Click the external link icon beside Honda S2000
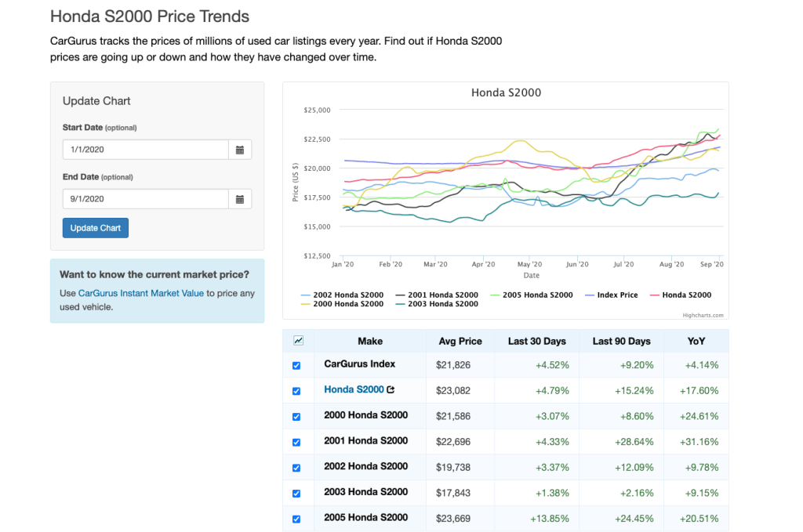The image size is (803, 532). [391, 389]
